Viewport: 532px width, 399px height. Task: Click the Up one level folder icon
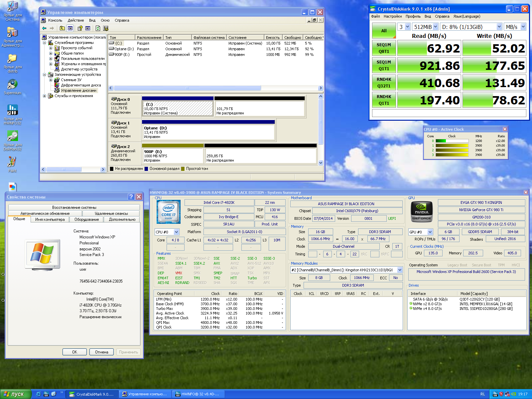62,28
